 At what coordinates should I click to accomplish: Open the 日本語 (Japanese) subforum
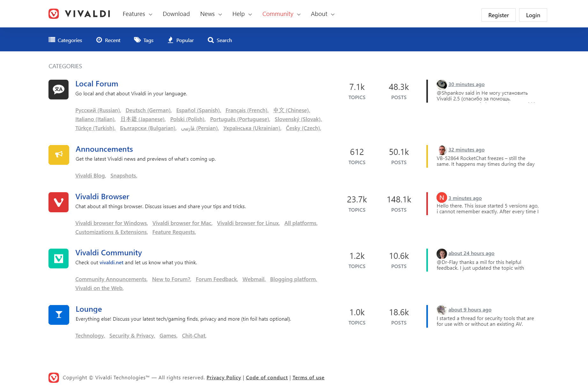click(x=143, y=119)
